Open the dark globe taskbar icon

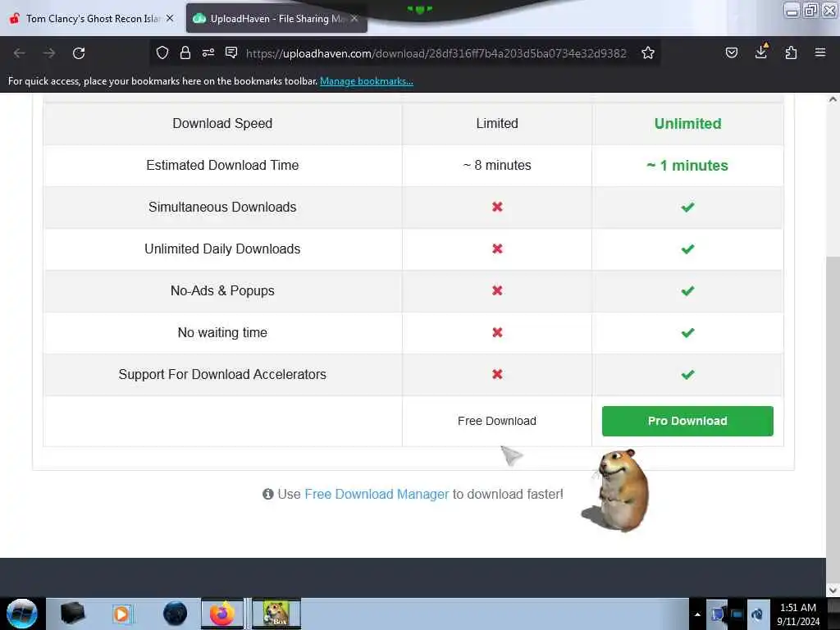click(176, 614)
